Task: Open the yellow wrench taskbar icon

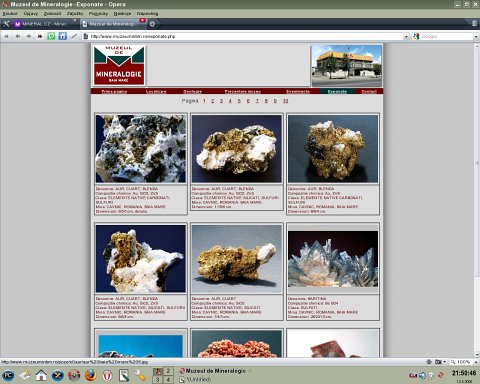Action: coord(140,376)
